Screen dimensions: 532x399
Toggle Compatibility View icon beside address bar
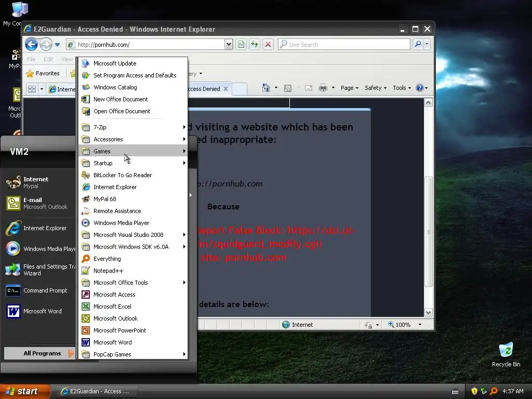(241, 44)
